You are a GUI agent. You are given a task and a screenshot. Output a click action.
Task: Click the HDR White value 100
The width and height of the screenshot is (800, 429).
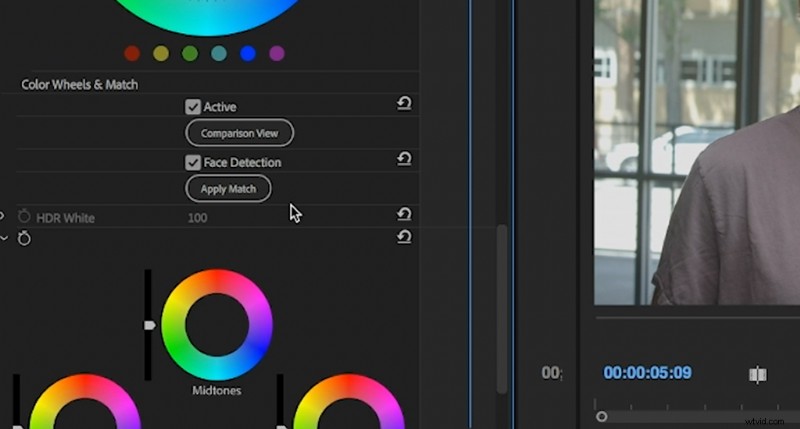197,218
